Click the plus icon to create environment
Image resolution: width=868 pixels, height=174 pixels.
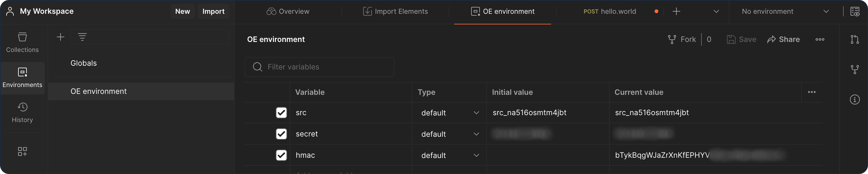(61, 37)
